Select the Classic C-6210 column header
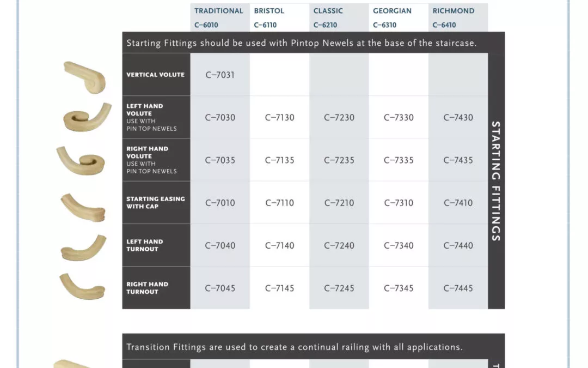588x368 pixels. click(339, 17)
